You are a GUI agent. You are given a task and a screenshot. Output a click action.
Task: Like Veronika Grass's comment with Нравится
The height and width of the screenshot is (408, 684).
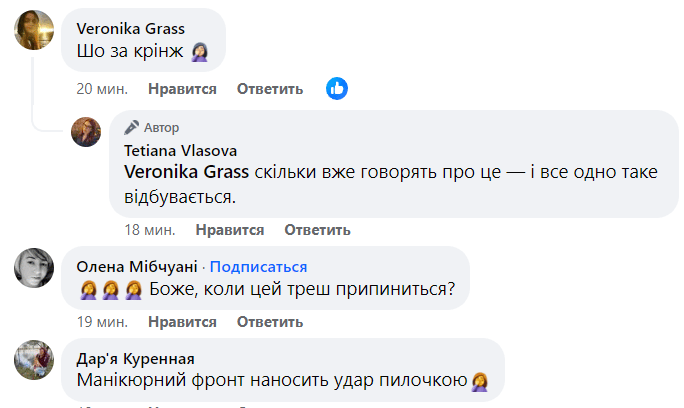(x=182, y=89)
